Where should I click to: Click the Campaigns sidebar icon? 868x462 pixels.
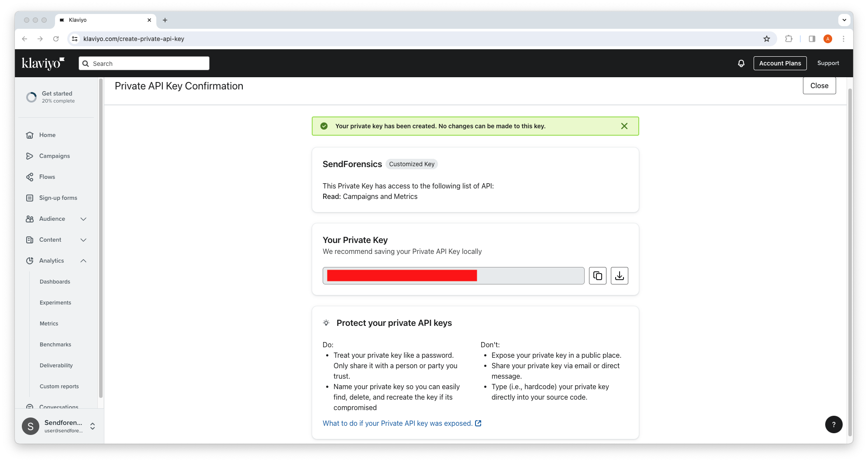[30, 156]
